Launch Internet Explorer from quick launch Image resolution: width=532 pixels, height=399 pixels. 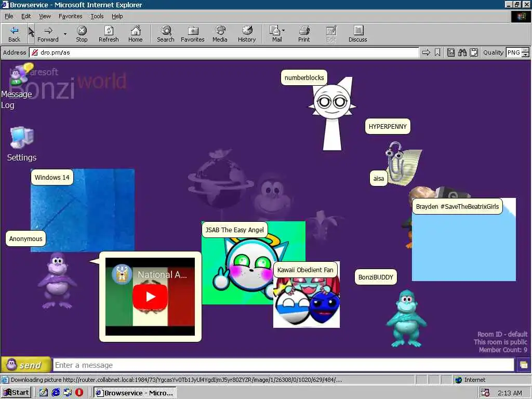[56, 393]
